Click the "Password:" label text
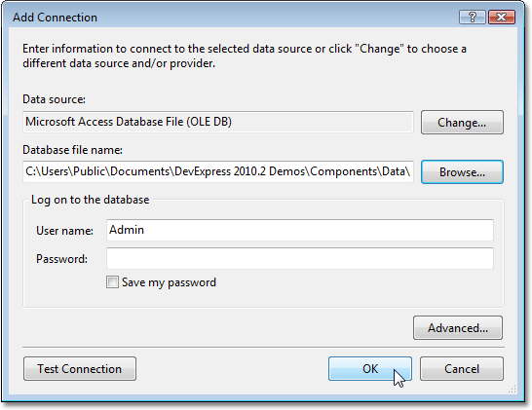The width and height of the screenshot is (532, 410). click(x=61, y=259)
